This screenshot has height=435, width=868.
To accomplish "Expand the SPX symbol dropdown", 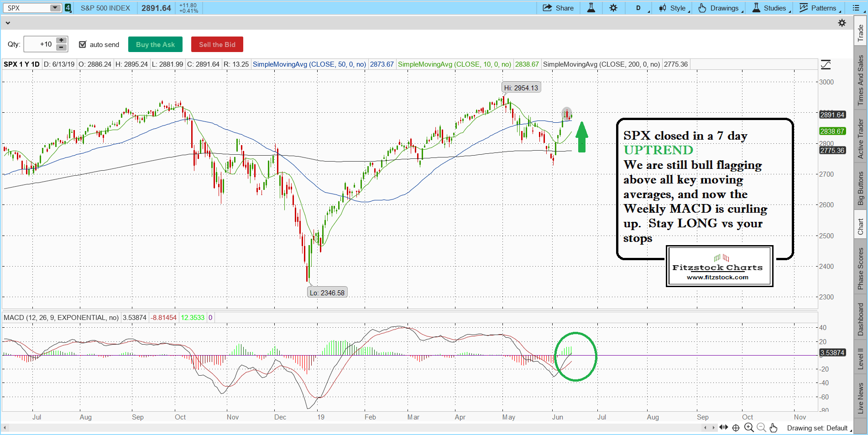I will click(55, 8).
